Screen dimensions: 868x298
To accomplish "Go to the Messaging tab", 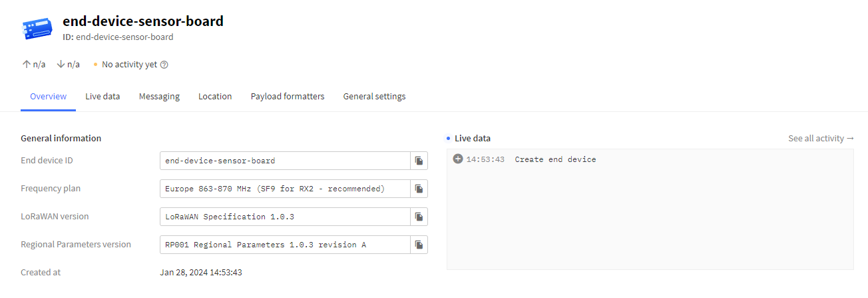I will (x=159, y=97).
